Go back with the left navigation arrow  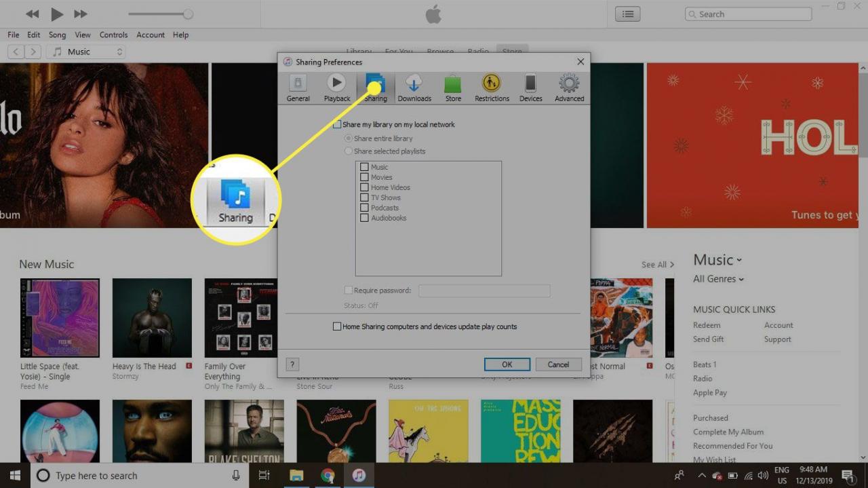16,52
